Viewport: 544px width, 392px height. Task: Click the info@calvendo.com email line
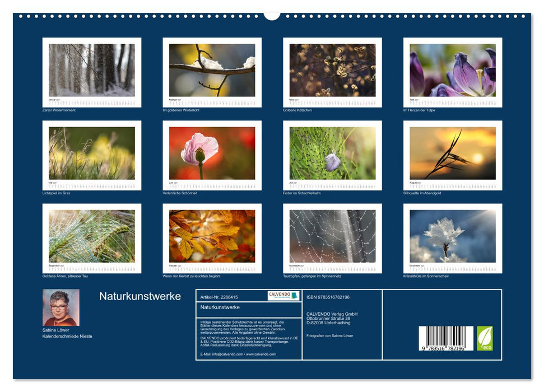click(238, 354)
